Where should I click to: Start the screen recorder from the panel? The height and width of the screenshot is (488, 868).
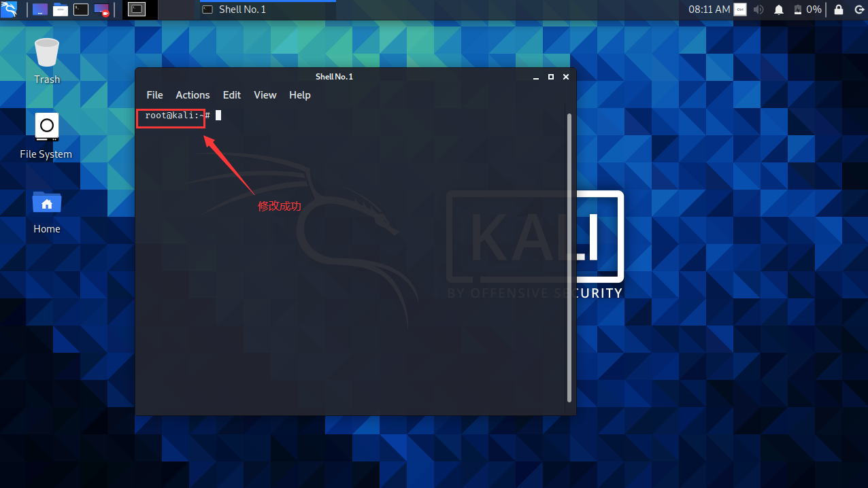point(100,10)
